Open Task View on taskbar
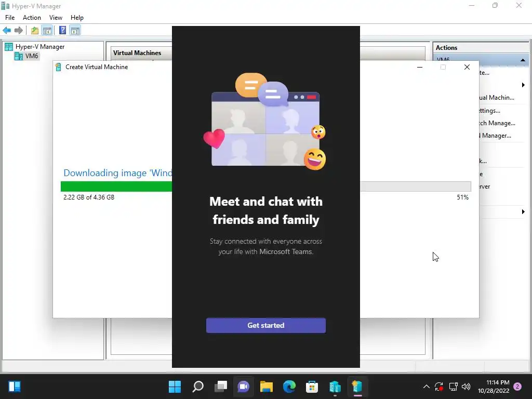This screenshot has width=532, height=399. (x=220, y=387)
